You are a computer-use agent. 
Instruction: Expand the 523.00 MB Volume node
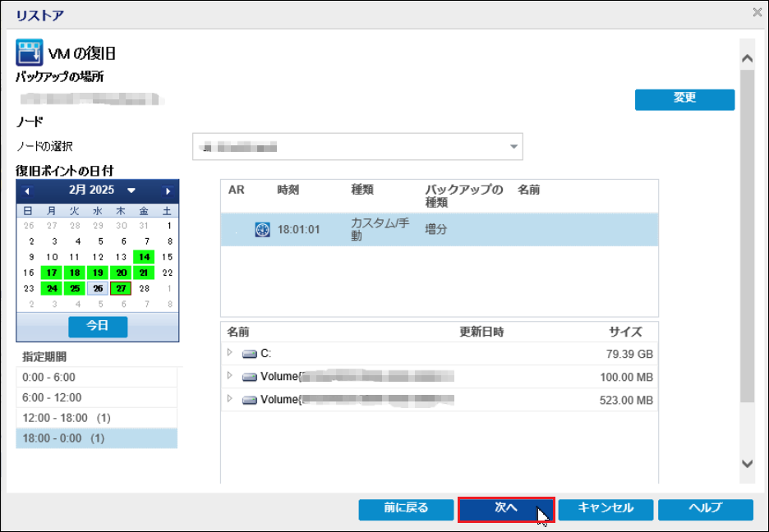230,400
